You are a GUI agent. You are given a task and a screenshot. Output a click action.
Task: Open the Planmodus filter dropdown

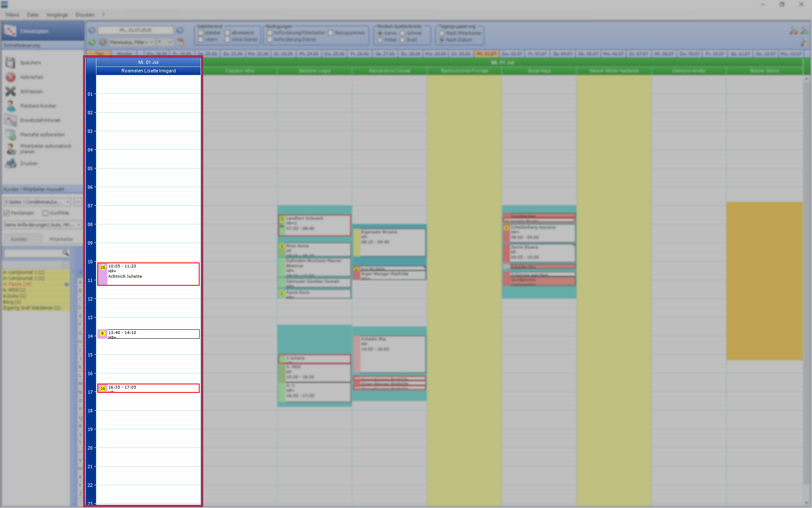(132, 42)
